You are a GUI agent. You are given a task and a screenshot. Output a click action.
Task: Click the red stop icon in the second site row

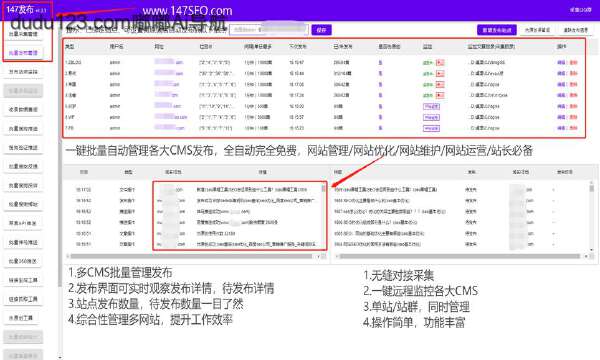click(x=440, y=73)
